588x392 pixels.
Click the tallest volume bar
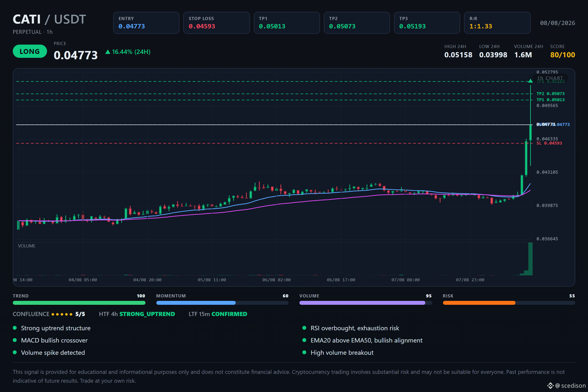tap(530, 259)
